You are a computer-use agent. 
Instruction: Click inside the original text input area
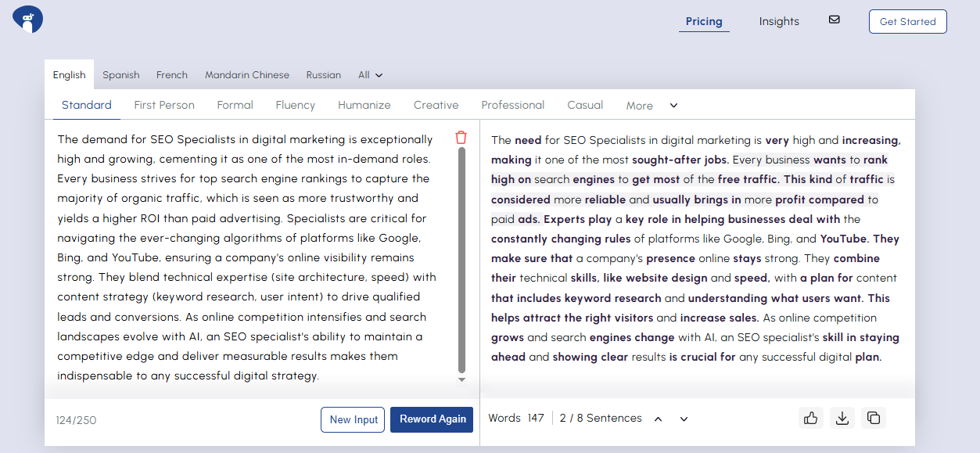[246, 258]
